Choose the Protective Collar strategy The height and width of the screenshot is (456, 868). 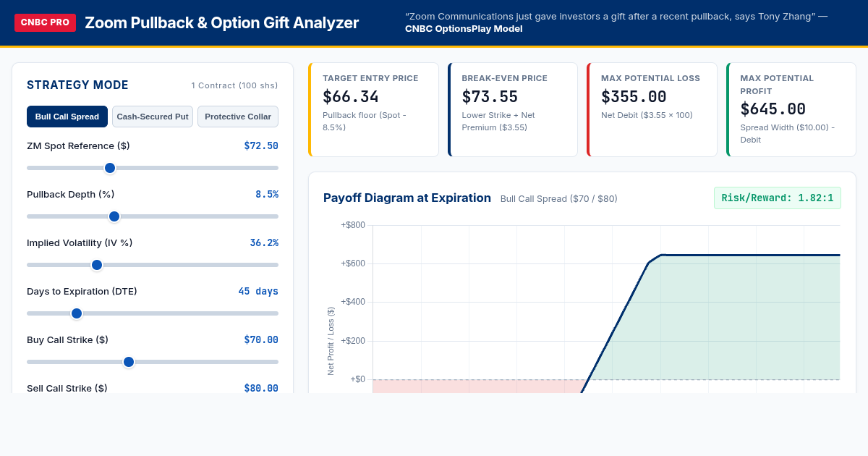[x=238, y=117]
